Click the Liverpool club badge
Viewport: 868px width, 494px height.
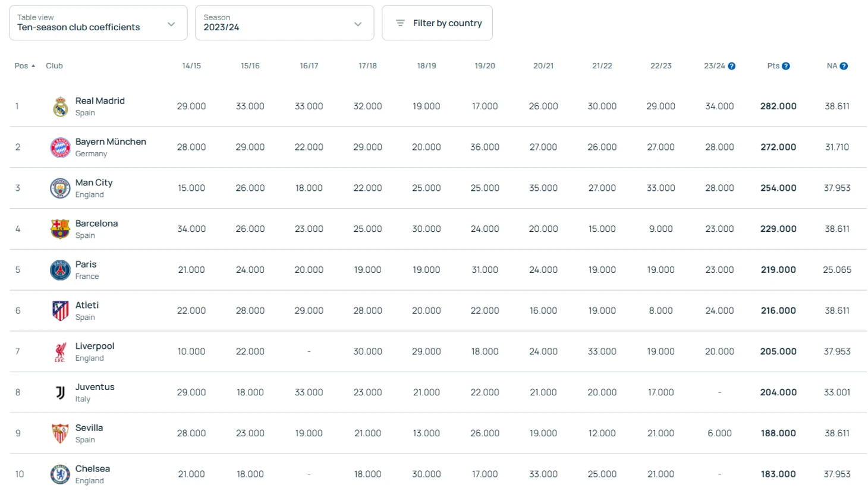60,352
